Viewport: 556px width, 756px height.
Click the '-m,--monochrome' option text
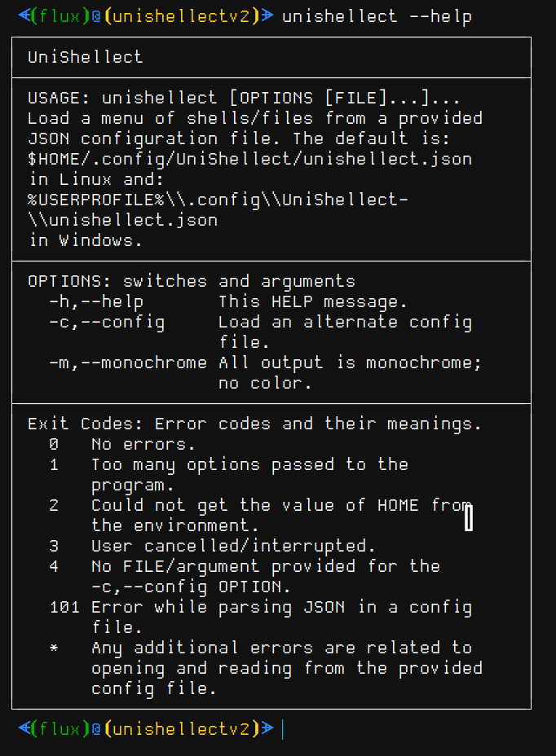point(128,363)
